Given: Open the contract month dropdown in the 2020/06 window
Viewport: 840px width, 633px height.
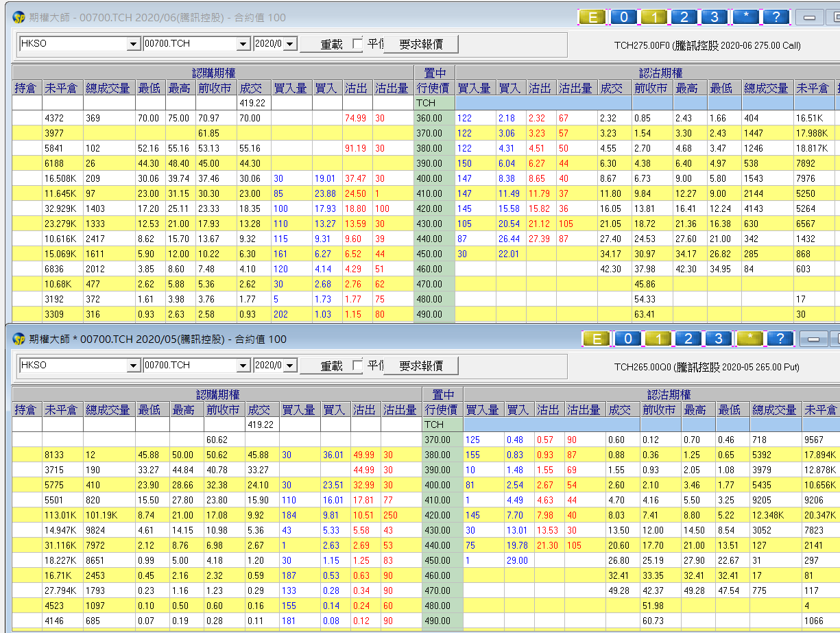Looking at the screenshot, I should [x=289, y=44].
